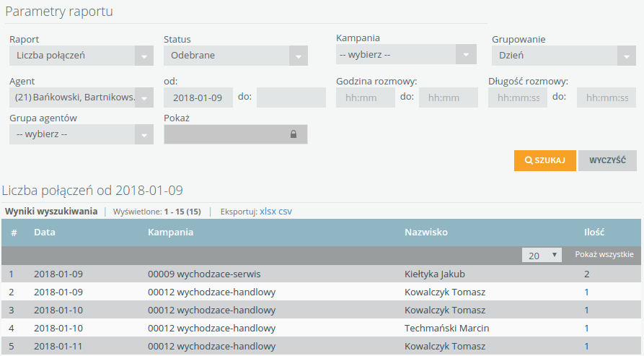644x356 pixels.
Task: Click the Długość rozmowy start hh:mm:ss field
Action: click(518, 97)
